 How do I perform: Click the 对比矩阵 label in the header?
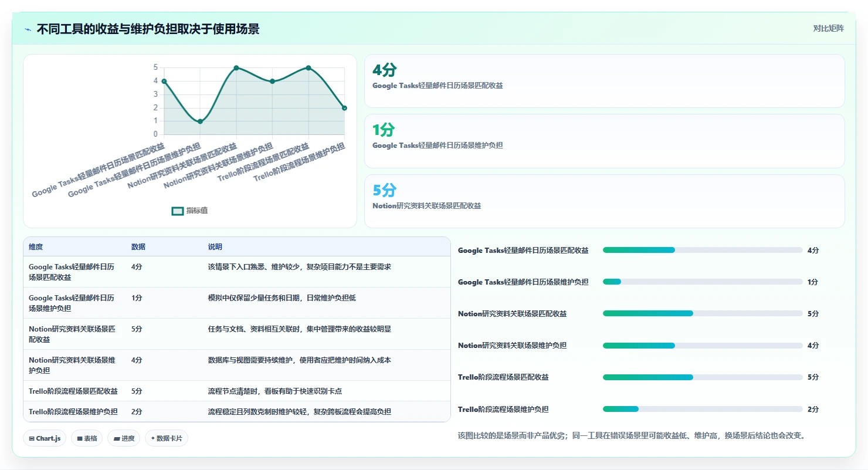pos(829,28)
